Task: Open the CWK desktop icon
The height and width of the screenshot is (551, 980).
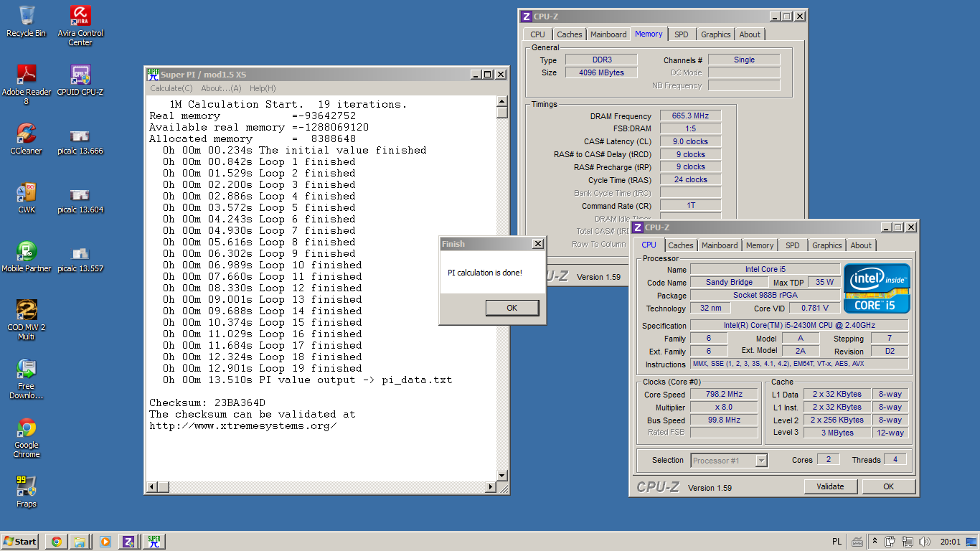Action: (27, 198)
